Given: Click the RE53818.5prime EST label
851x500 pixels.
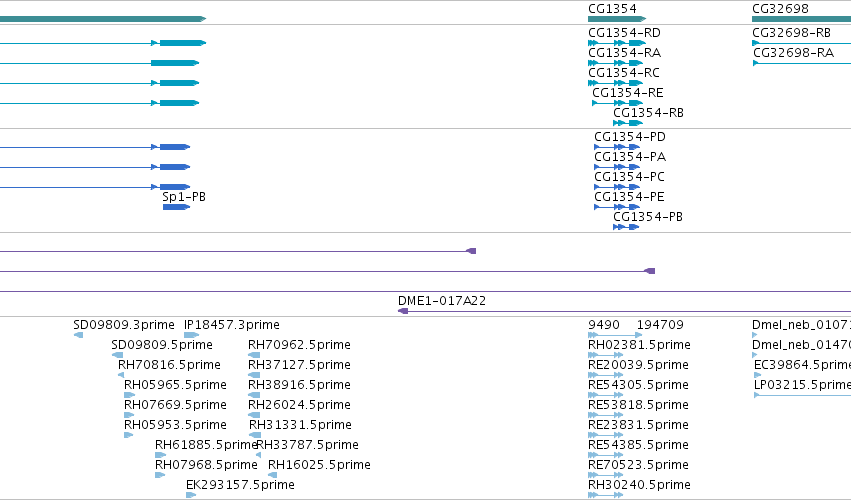Looking at the screenshot, I should pyautogui.click(x=638, y=405).
